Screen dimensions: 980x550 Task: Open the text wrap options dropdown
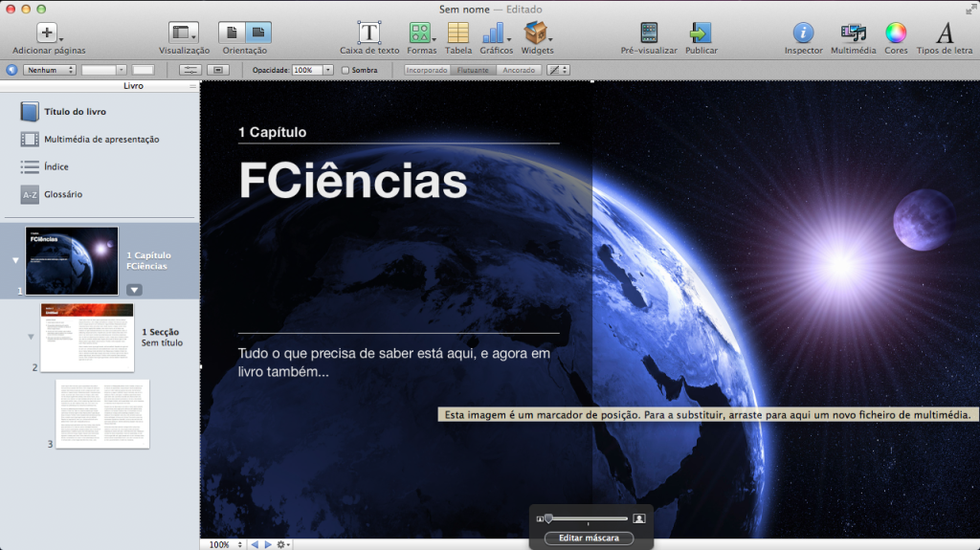[558, 70]
